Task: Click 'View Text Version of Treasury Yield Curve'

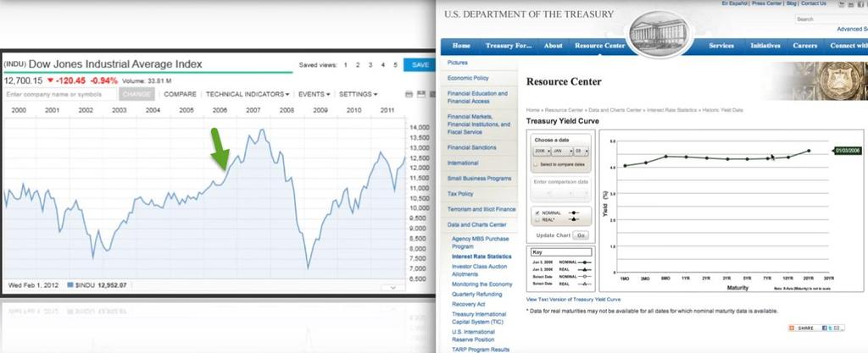Action: point(573,300)
